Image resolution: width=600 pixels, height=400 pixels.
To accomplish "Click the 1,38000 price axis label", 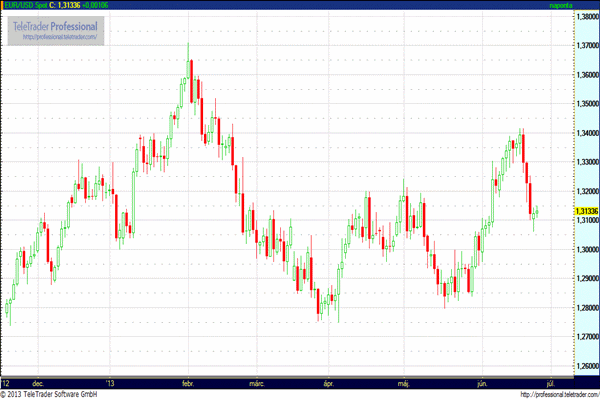I will (586, 18).
